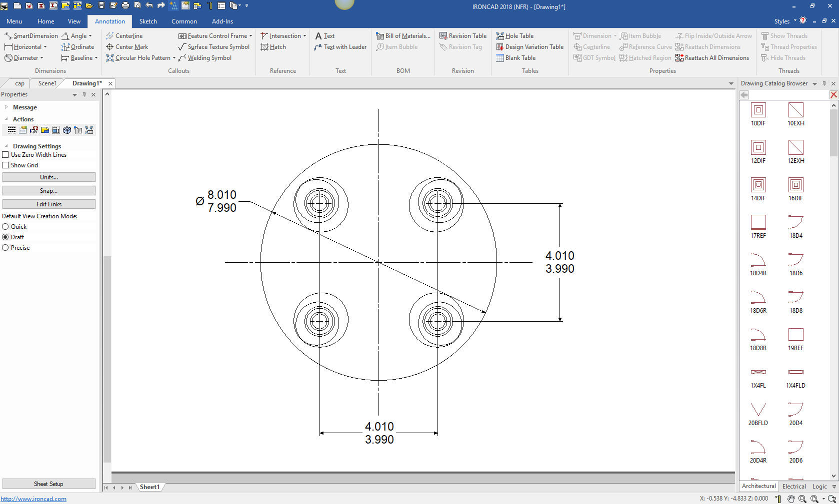Select the Sheet1 sheet tab

[x=149, y=487]
